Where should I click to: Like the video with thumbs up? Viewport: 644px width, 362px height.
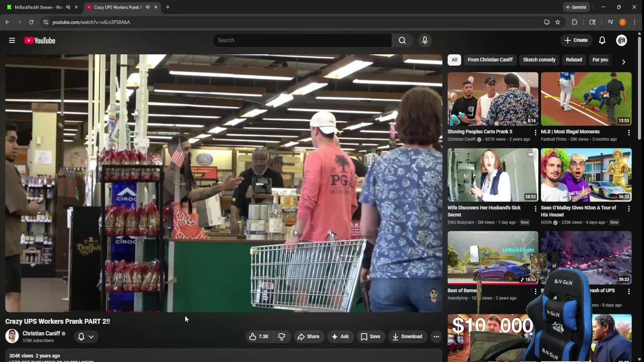[259, 336]
